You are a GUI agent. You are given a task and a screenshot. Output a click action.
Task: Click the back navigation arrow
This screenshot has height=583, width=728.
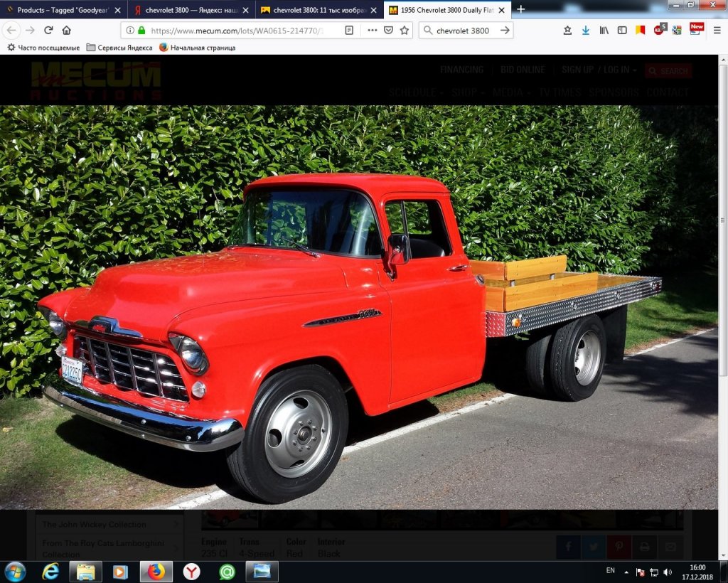pyautogui.click(x=11, y=31)
